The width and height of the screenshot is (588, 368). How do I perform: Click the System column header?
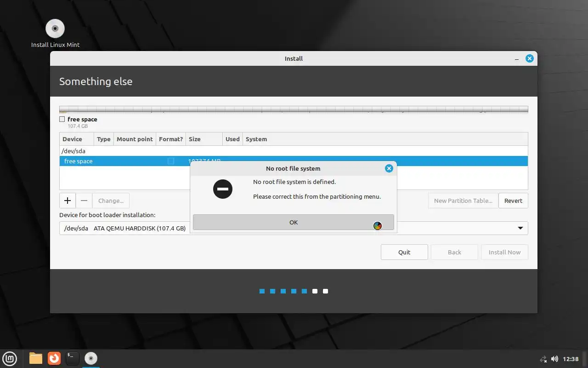[x=385, y=139]
